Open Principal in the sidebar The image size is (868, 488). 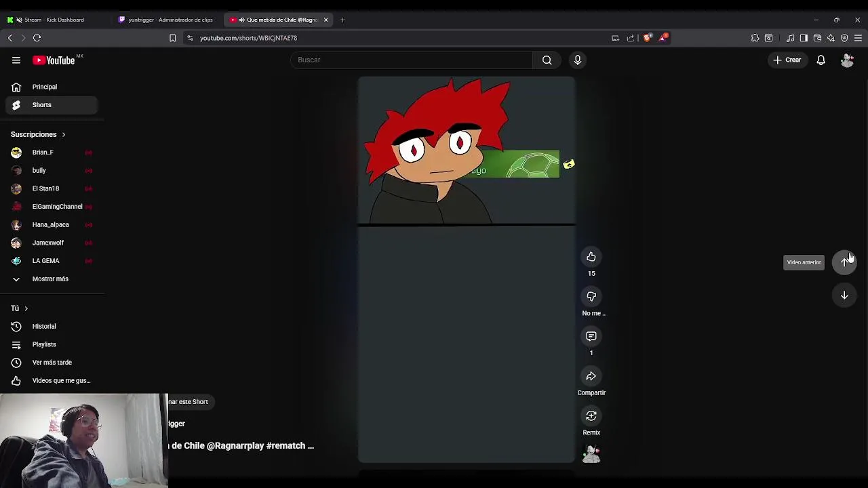click(52, 87)
